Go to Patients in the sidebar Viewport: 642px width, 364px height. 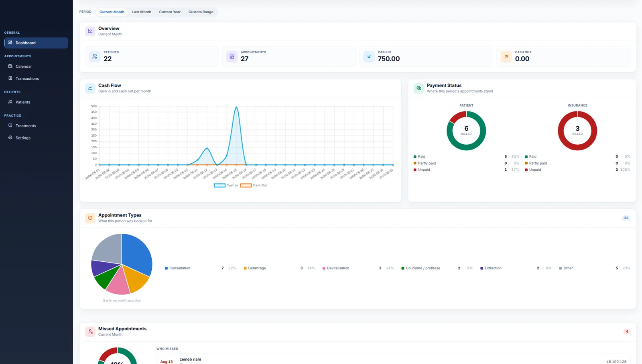click(x=36, y=102)
